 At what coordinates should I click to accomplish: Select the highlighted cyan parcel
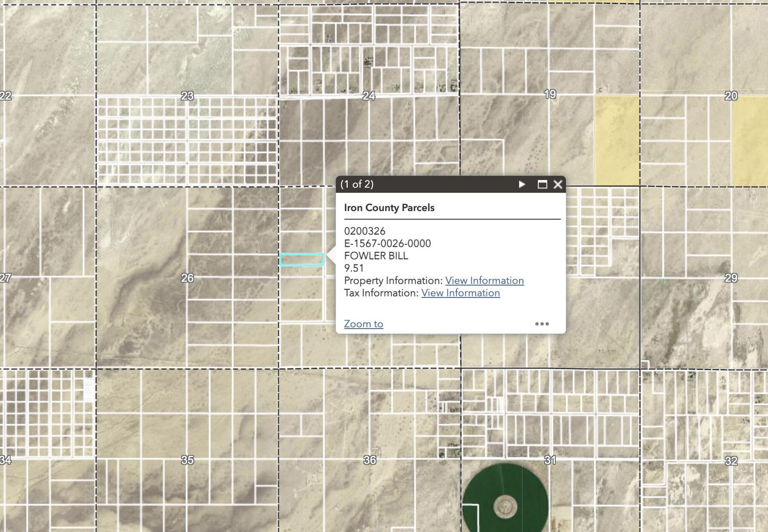point(301,260)
